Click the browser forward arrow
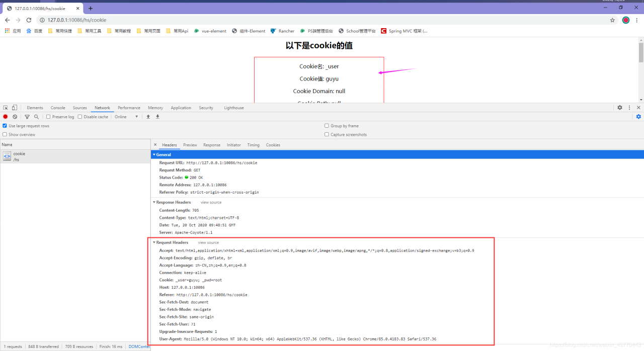The height and width of the screenshot is (351, 644). (x=18, y=20)
